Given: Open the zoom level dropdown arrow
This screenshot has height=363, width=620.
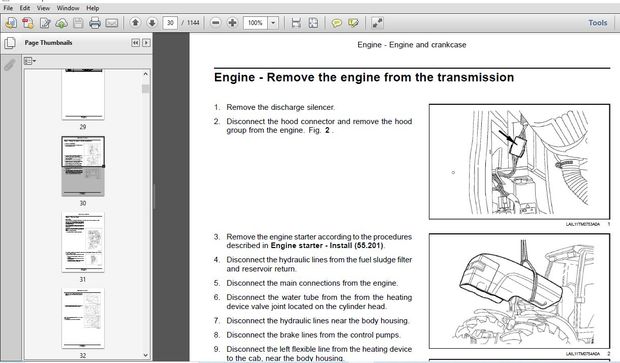Looking at the screenshot, I should 273,23.
